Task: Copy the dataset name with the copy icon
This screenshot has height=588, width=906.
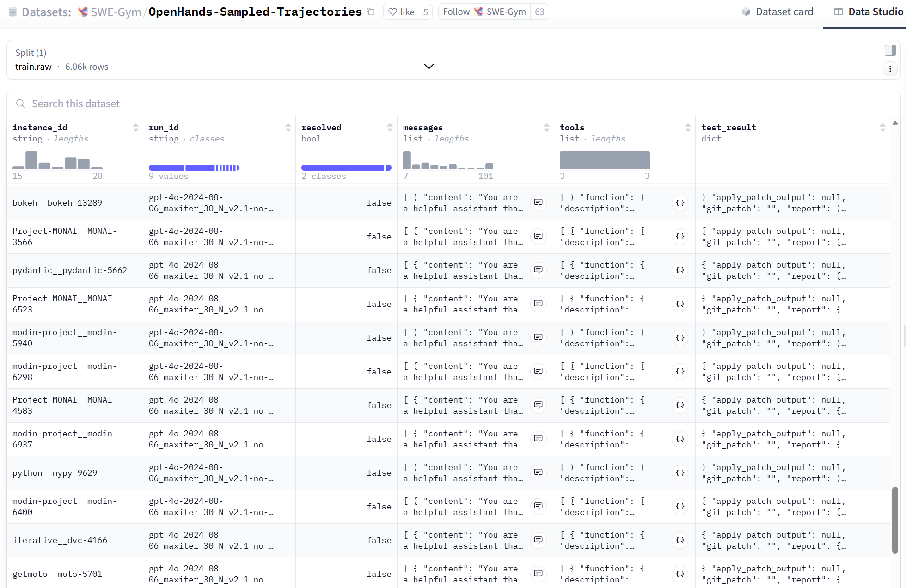Action: 371,12
